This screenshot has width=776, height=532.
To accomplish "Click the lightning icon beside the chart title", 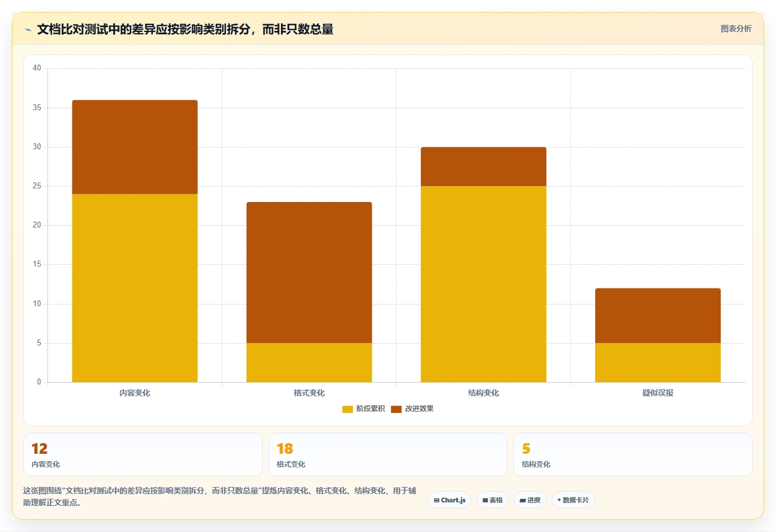I will (x=28, y=30).
